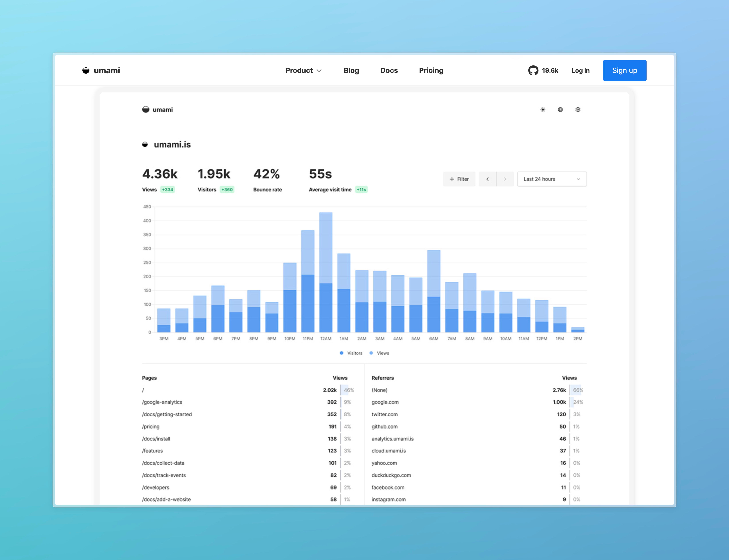Click the /docs/collect-data page row

pyautogui.click(x=248, y=463)
